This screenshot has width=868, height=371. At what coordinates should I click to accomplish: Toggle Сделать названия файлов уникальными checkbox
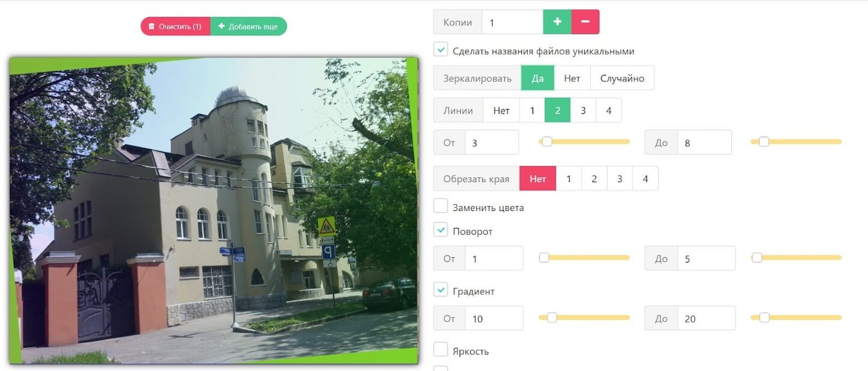point(441,50)
